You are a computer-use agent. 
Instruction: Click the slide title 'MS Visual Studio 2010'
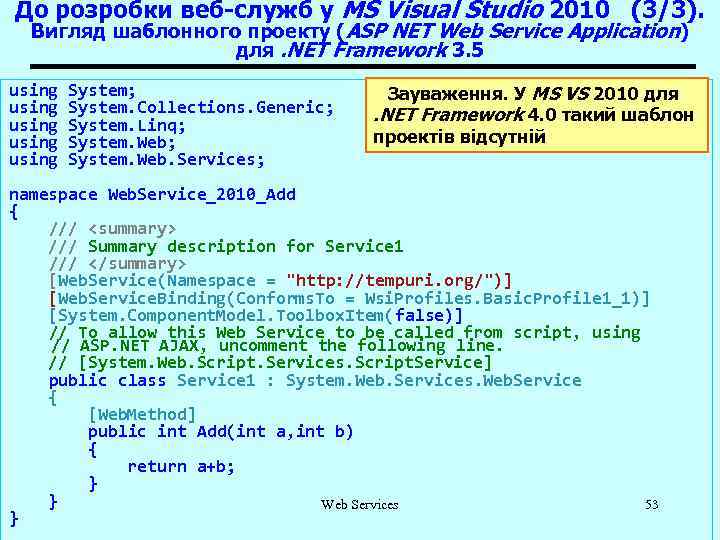pyautogui.click(x=476, y=10)
